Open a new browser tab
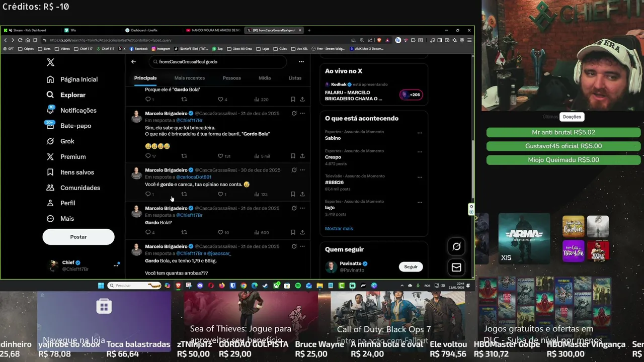This screenshot has height=362, width=644. [x=309, y=30]
